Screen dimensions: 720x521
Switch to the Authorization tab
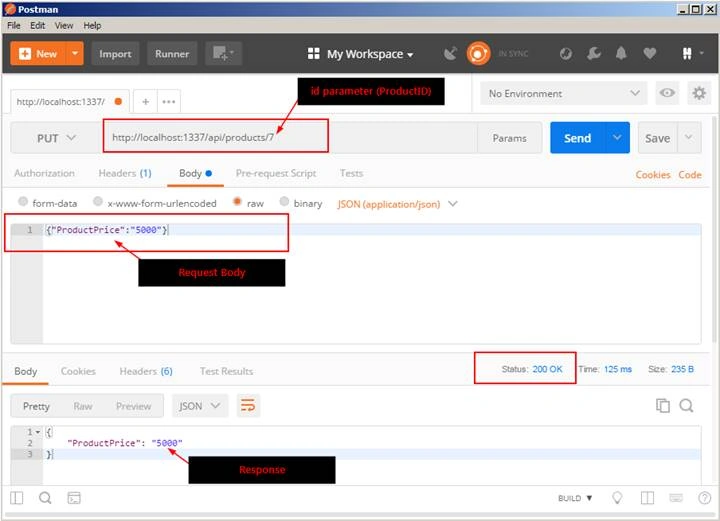(x=44, y=173)
